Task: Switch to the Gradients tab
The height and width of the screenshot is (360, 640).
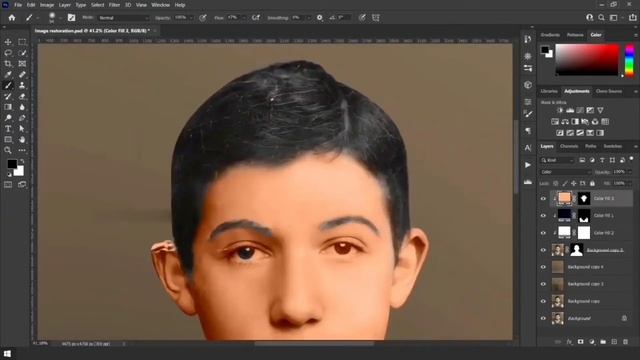Action: 550,35
